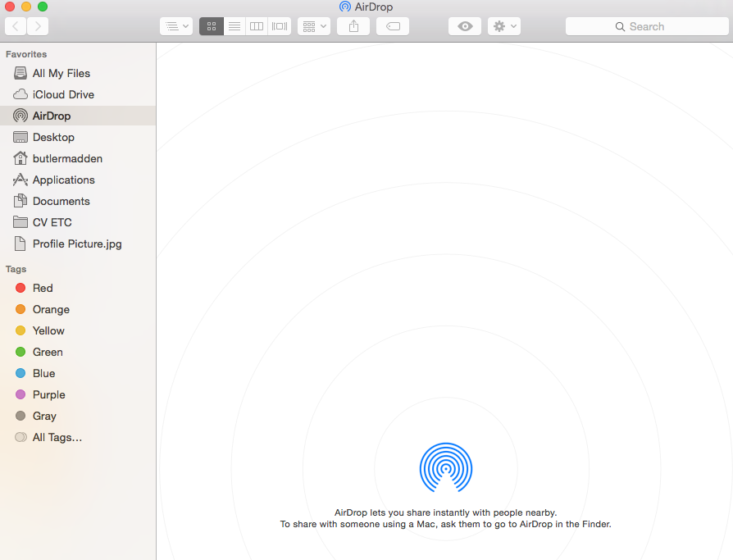Minimize the AirDrop window
The height and width of the screenshot is (560, 733).
(x=26, y=7)
